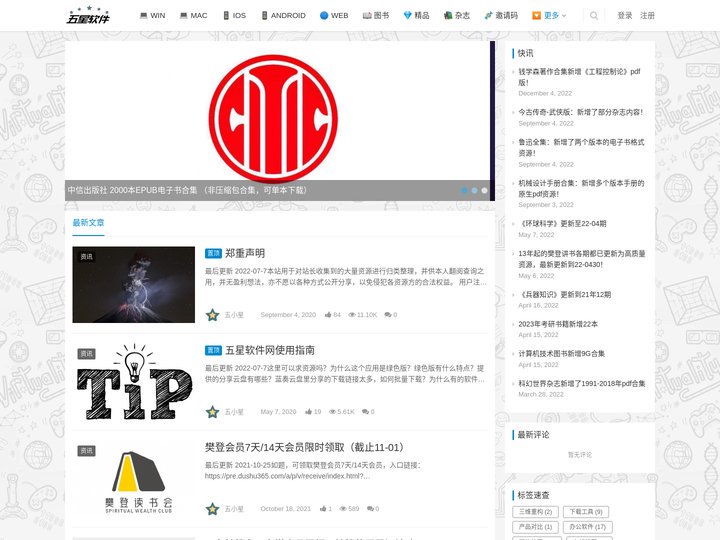Select the second carousel dot indicator
This screenshot has width=720, height=540.
click(474, 190)
